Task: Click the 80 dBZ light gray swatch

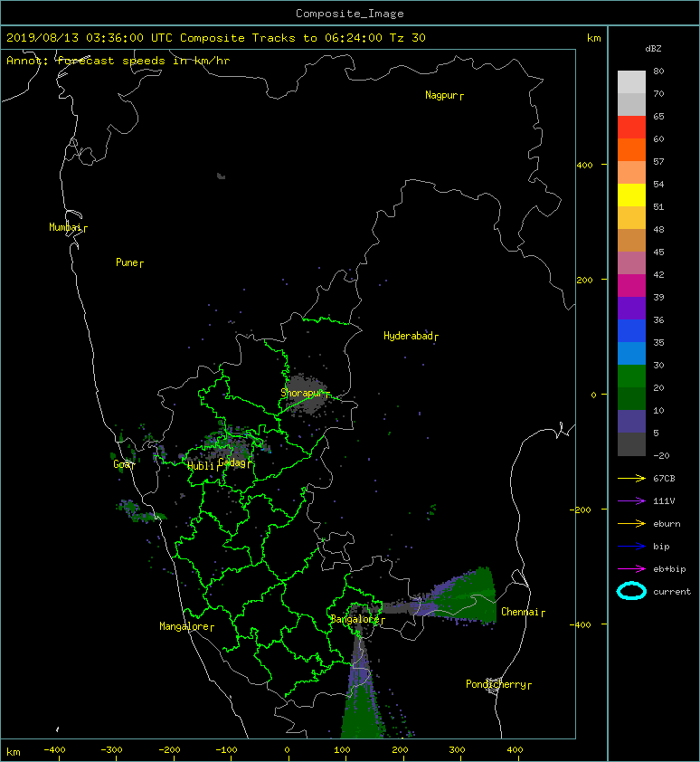Action: (x=631, y=82)
